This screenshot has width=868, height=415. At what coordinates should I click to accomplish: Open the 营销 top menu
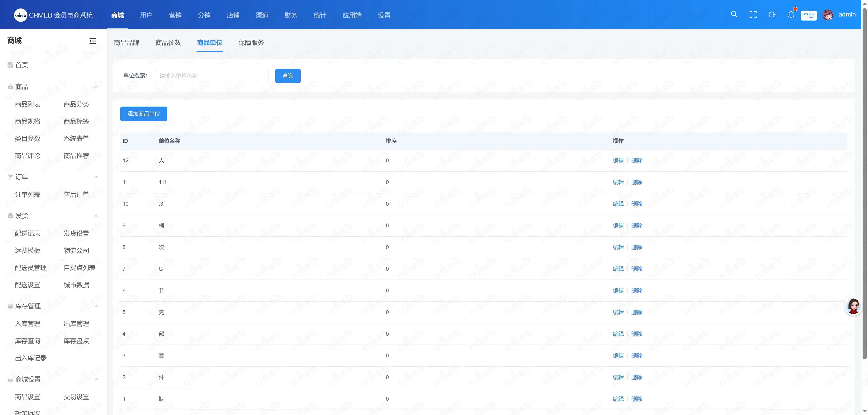(x=175, y=15)
